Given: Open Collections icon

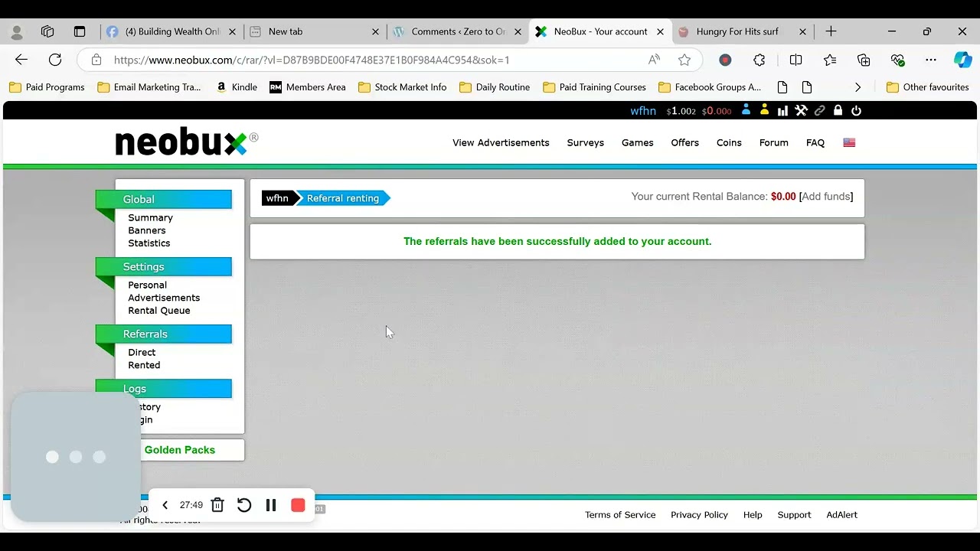Looking at the screenshot, I should pyautogui.click(x=864, y=60).
